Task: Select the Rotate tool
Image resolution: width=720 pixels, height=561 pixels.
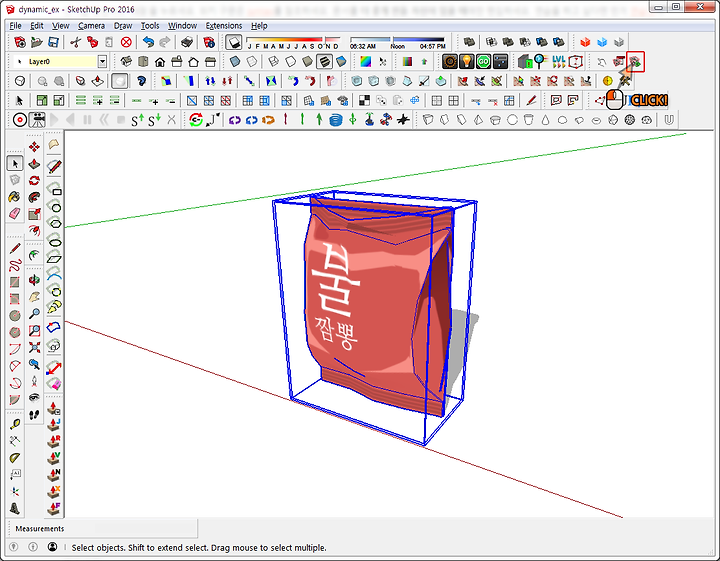Action: [x=34, y=181]
